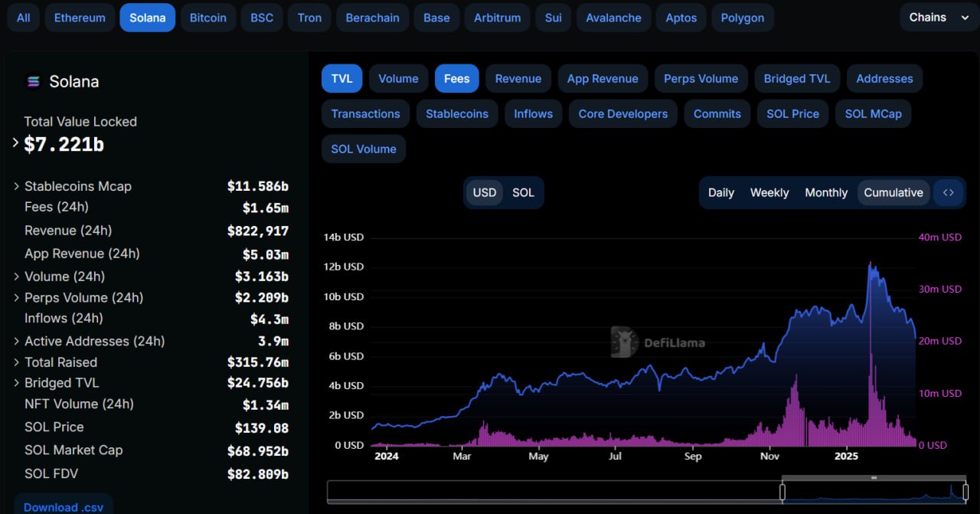The image size is (980, 514).
Task: Switch to the Ethereum chain tab
Action: 80,18
